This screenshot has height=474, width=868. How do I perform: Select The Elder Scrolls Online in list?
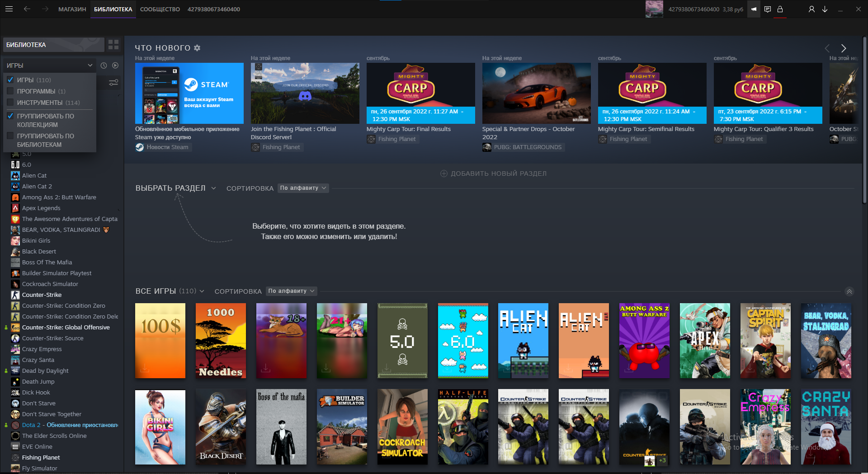coord(54,436)
